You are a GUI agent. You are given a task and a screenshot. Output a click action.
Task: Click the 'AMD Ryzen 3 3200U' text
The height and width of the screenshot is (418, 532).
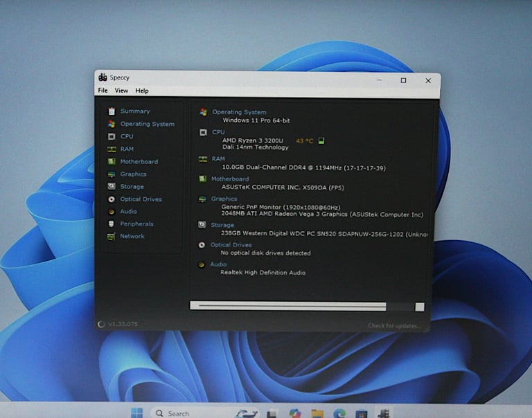coord(252,140)
